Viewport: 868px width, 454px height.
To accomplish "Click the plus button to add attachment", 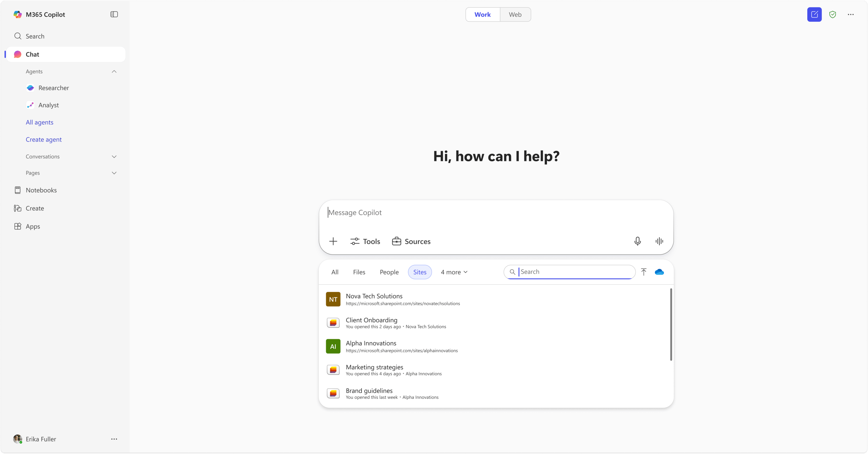I will [x=333, y=241].
